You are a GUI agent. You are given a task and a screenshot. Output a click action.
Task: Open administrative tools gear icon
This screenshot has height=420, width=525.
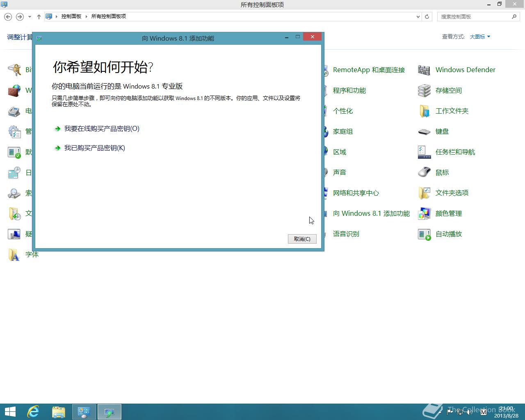coord(14,131)
